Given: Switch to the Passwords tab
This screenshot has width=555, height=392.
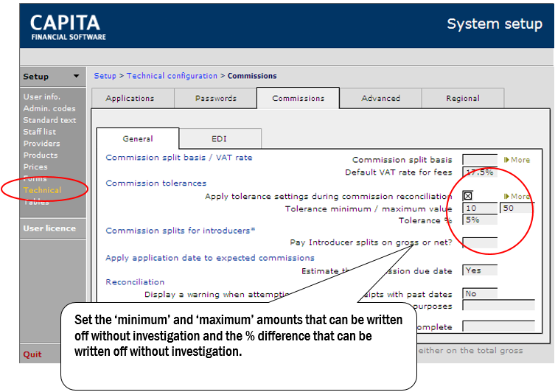Looking at the screenshot, I should click(x=215, y=98).
